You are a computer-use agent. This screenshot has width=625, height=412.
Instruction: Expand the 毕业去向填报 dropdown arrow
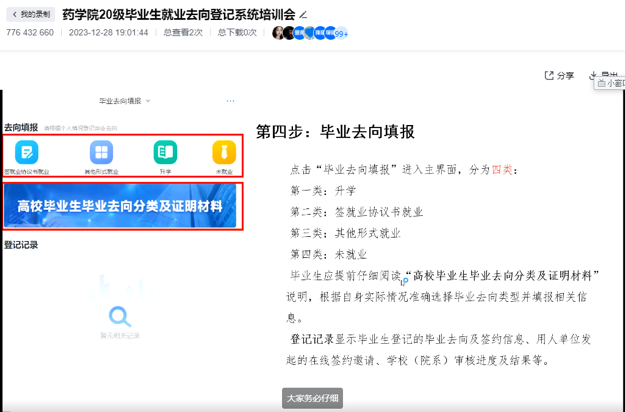(x=148, y=101)
